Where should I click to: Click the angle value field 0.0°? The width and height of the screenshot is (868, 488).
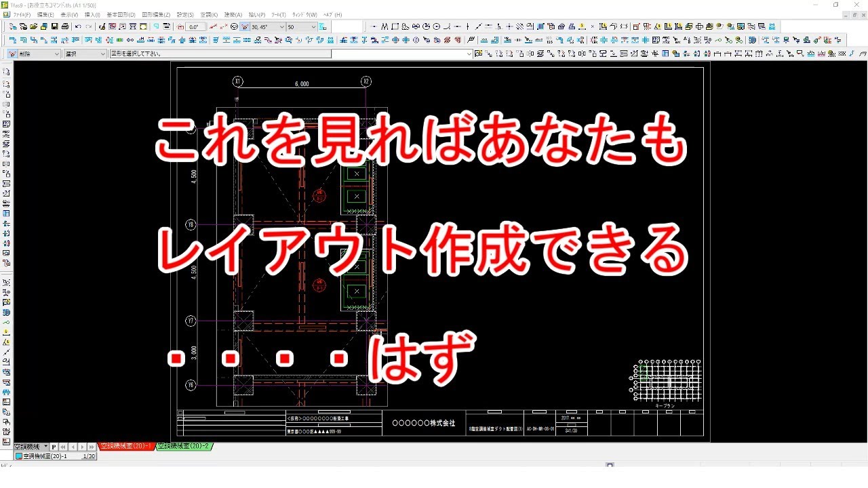pos(195,26)
